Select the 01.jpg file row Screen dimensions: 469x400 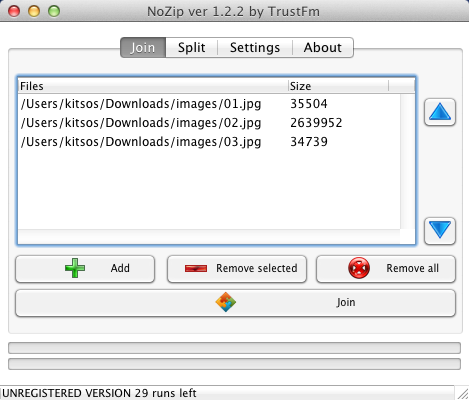(x=209, y=104)
